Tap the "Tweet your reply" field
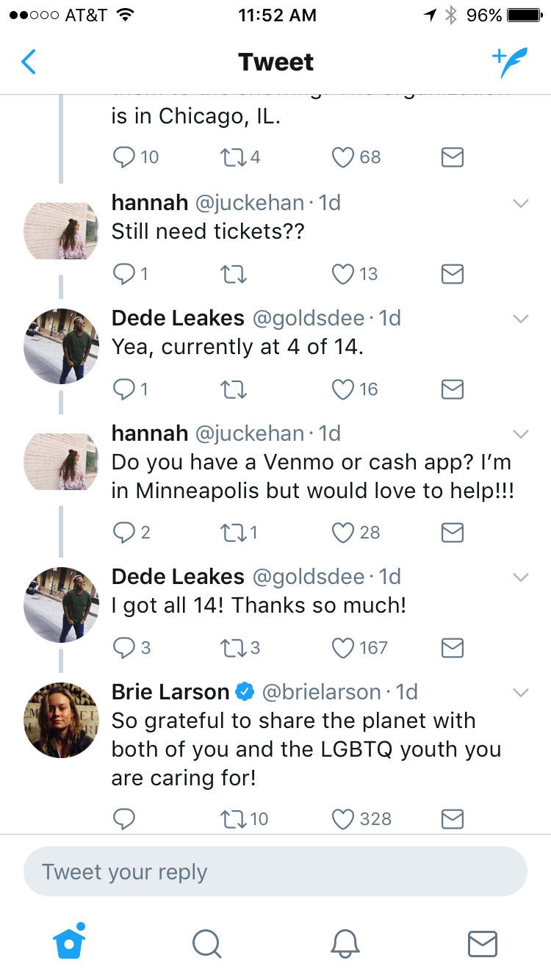Viewport: 551px width, 980px height. [275, 872]
